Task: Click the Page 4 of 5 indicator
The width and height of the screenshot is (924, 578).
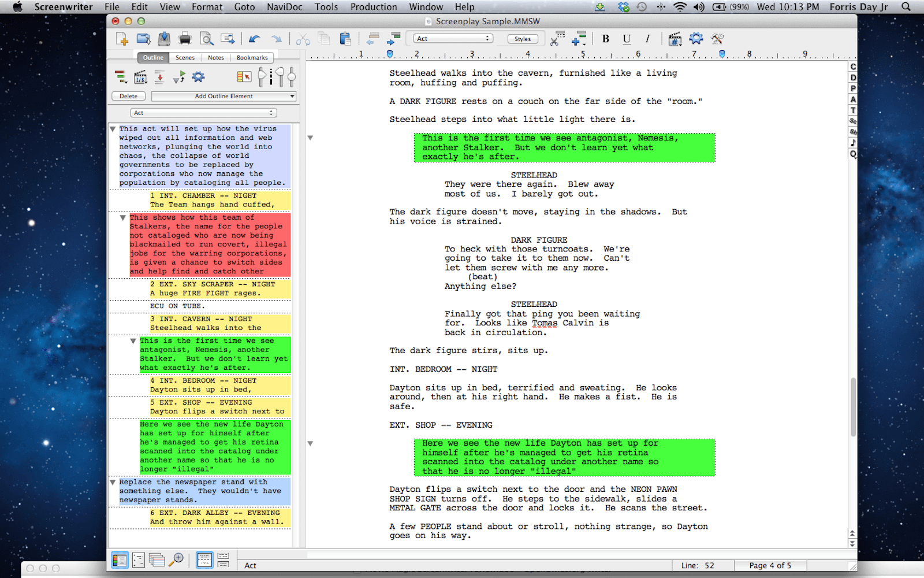Action: (770, 565)
